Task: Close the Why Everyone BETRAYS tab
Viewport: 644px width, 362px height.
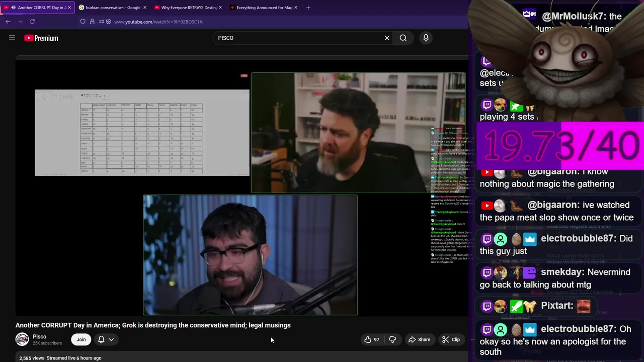Action: [x=220, y=8]
